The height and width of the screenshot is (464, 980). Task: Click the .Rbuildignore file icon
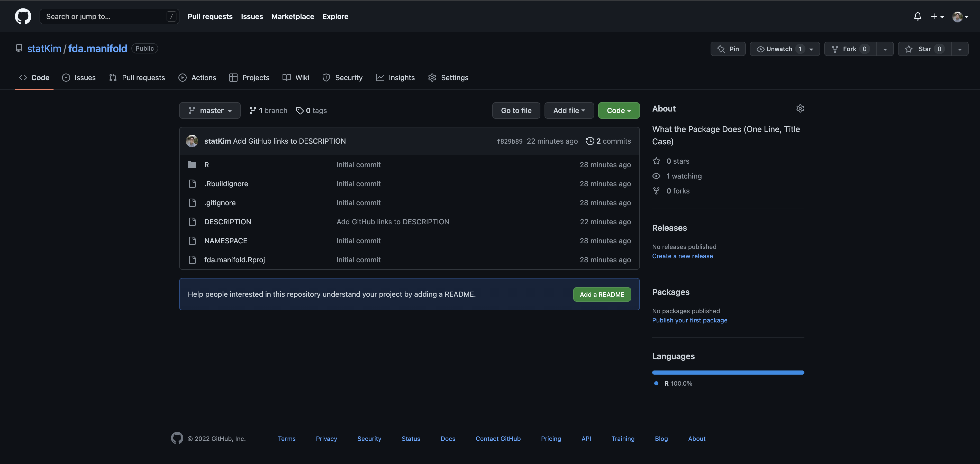tap(192, 184)
